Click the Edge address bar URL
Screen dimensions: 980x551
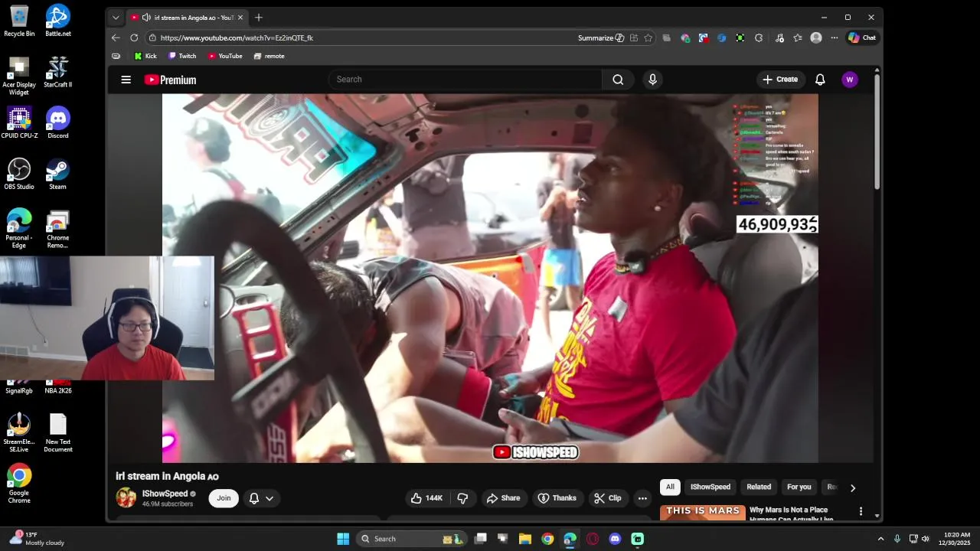pos(237,37)
